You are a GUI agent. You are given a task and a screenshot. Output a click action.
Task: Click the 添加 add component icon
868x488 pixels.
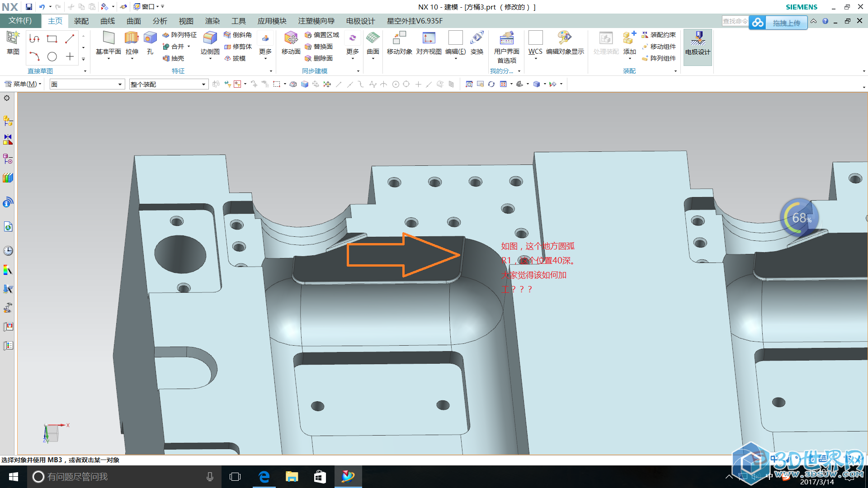(629, 38)
